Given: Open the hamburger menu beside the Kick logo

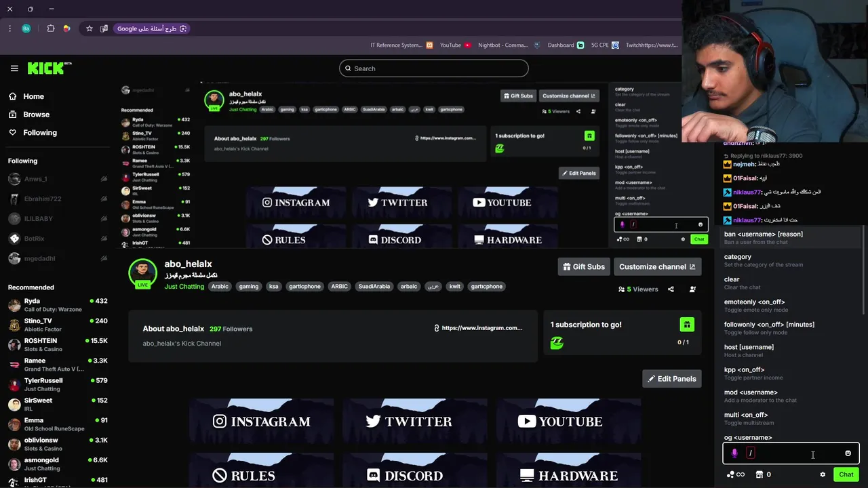Looking at the screenshot, I should click(14, 68).
